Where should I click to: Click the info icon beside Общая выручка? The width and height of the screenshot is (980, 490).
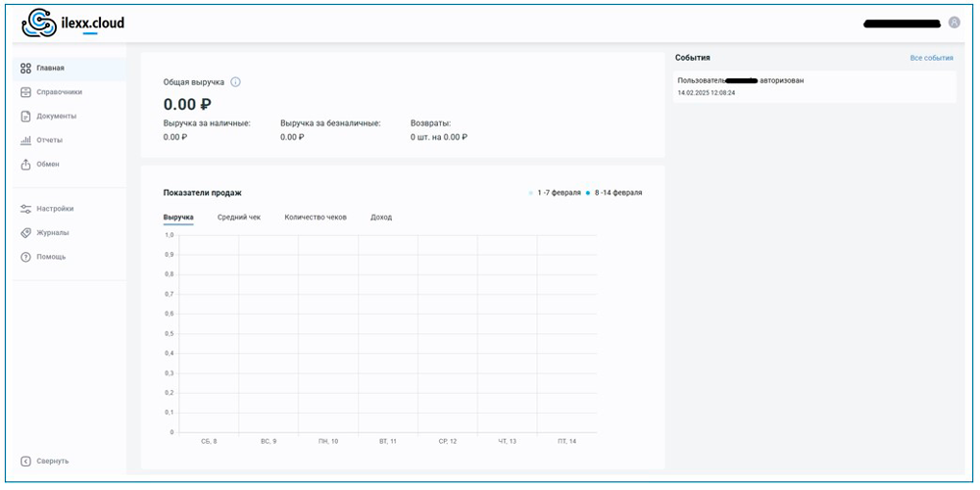pyautogui.click(x=235, y=82)
